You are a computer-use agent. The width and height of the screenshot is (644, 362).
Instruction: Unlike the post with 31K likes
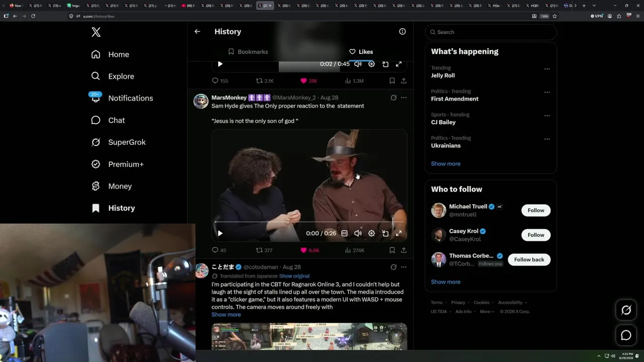pyautogui.click(x=308, y=81)
